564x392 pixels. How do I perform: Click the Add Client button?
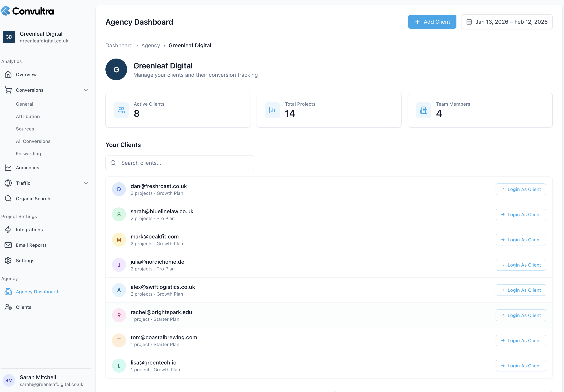(x=432, y=22)
